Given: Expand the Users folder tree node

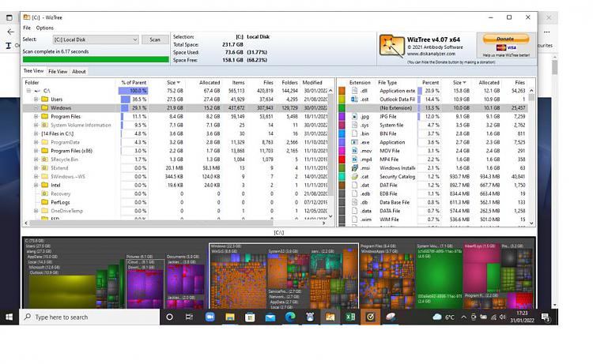Looking at the screenshot, I should click(x=36, y=99).
